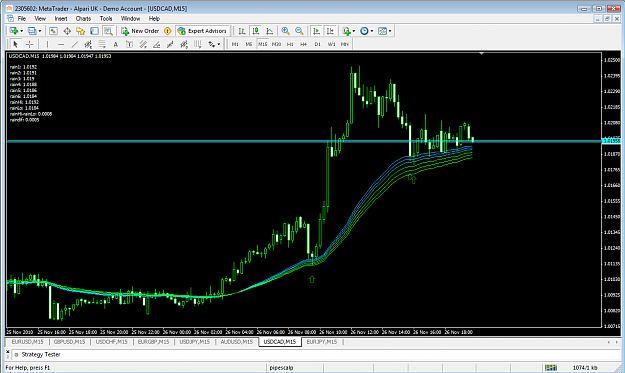This screenshot has width=625, height=373.
Task: Open the Help menu
Action: tap(154, 18)
